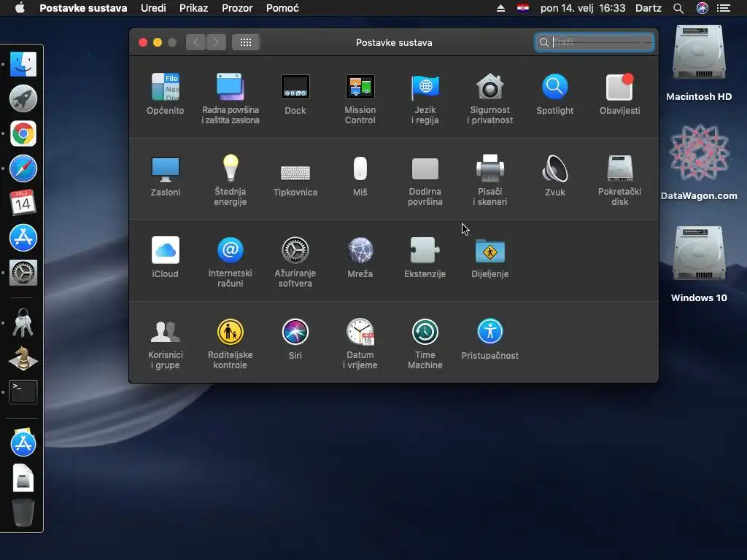
Task: Click the show-all grid button
Action: coord(246,42)
